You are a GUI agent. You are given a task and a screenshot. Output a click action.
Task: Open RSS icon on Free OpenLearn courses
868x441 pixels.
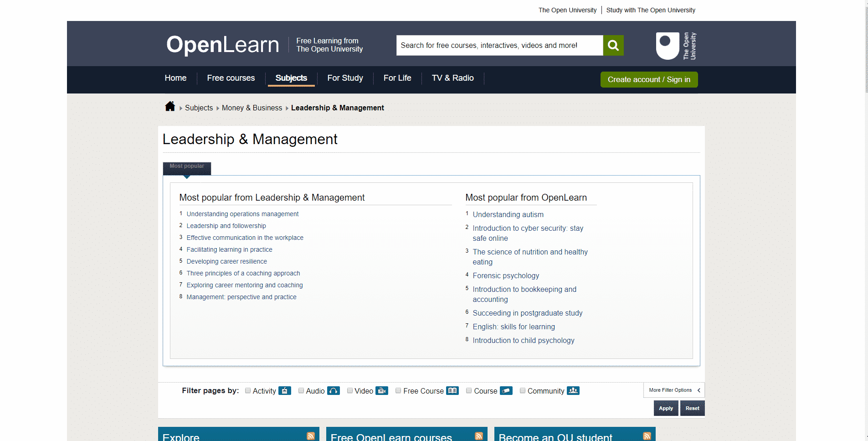coord(479,436)
